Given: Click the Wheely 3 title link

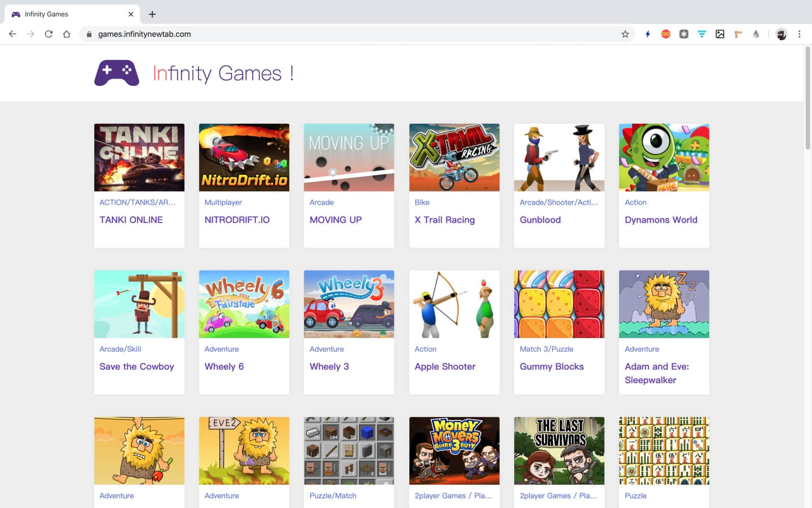Looking at the screenshot, I should (x=329, y=366).
